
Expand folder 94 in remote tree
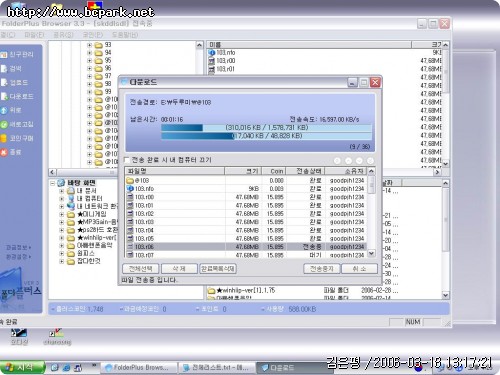[89, 53]
